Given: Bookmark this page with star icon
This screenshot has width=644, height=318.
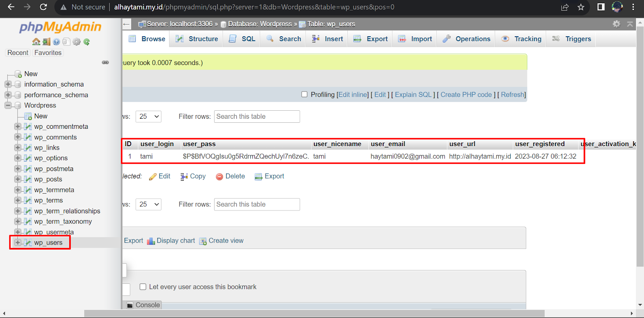Looking at the screenshot, I should 581,7.
